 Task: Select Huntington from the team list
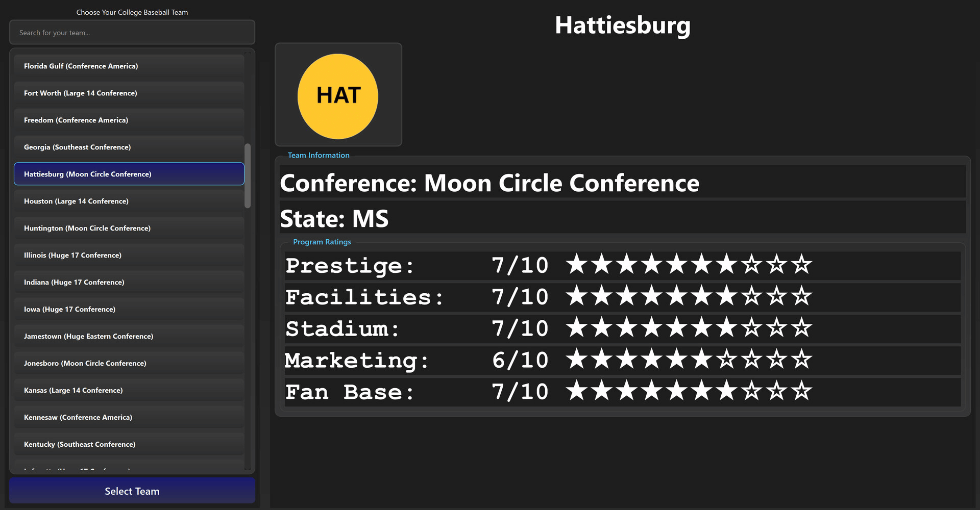pos(129,228)
